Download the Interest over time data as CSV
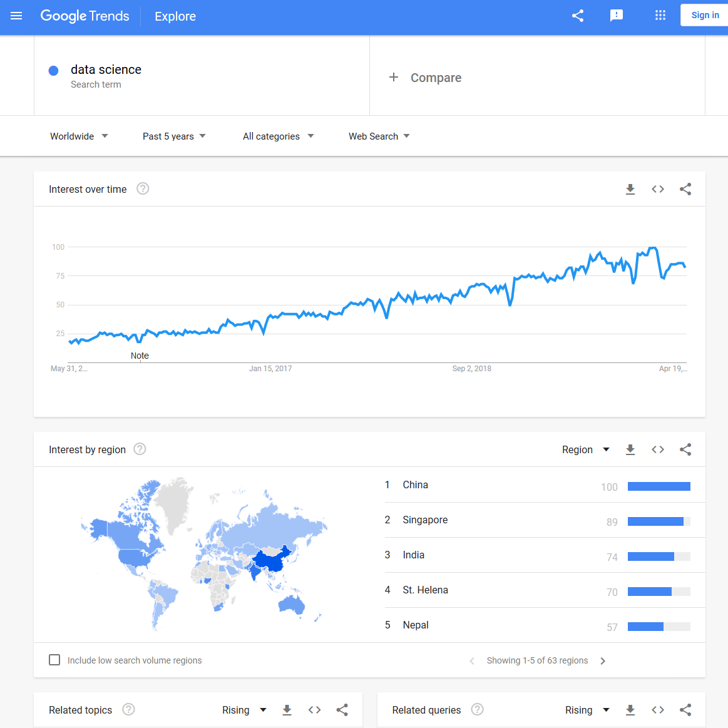The width and height of the screenshot is (728, 728). (x=630, y=189)
